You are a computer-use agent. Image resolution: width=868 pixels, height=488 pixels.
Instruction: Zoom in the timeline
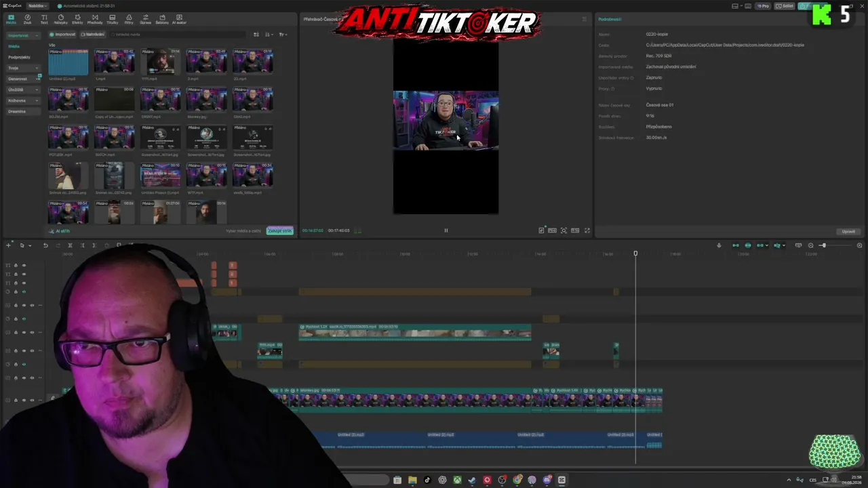coord(859,245)
